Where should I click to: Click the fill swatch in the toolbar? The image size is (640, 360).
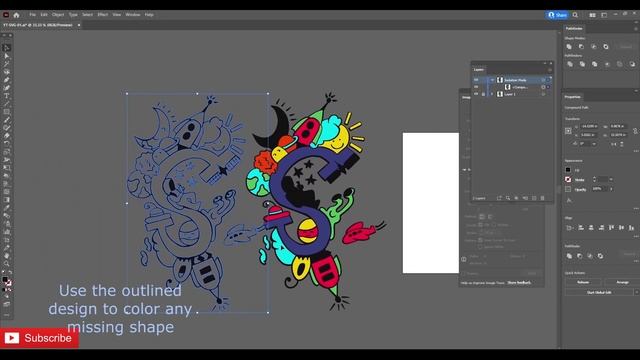click(x=5, y=280)
